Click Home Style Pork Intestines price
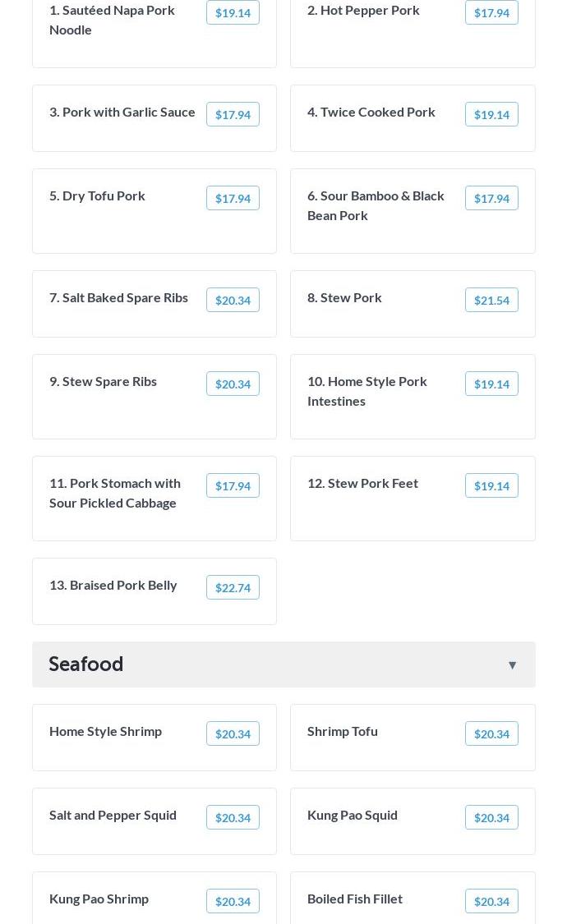 pos(491,384)
